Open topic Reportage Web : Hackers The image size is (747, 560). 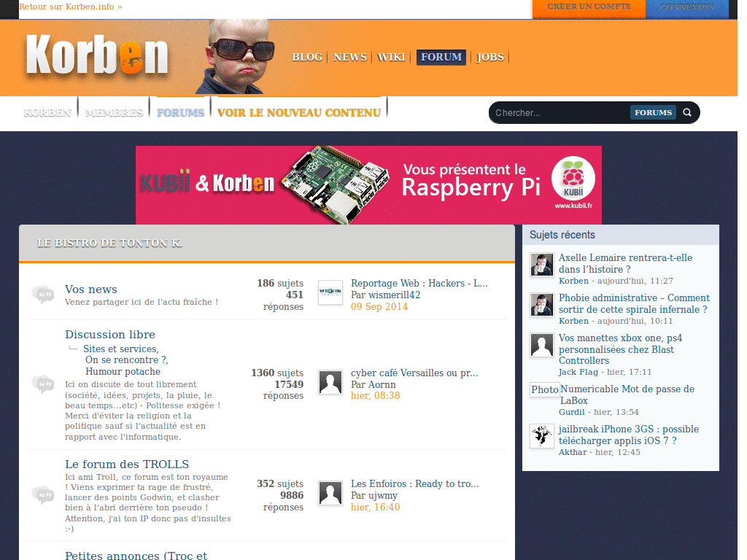[419, 284]
